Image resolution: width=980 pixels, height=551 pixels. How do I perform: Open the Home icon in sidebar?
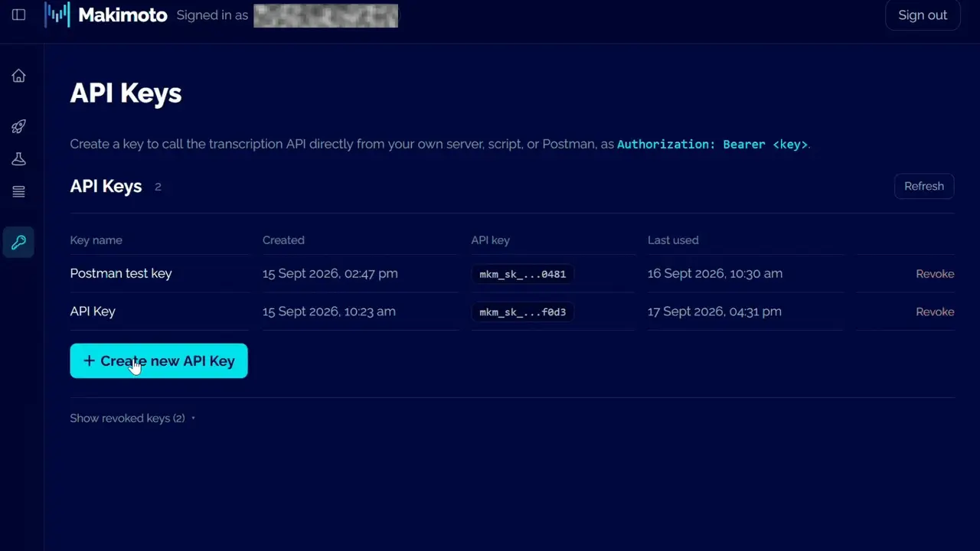pyautogui.click(x=18, y=76)
